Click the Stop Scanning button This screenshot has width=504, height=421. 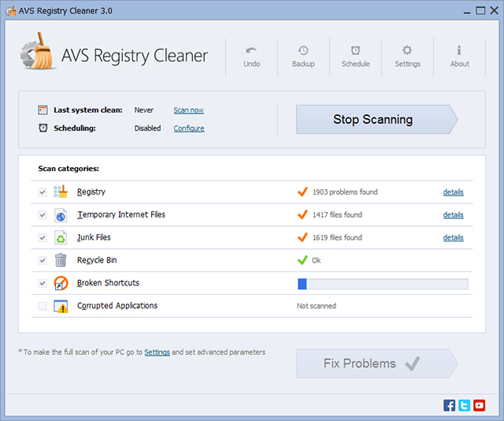(376, 119)
